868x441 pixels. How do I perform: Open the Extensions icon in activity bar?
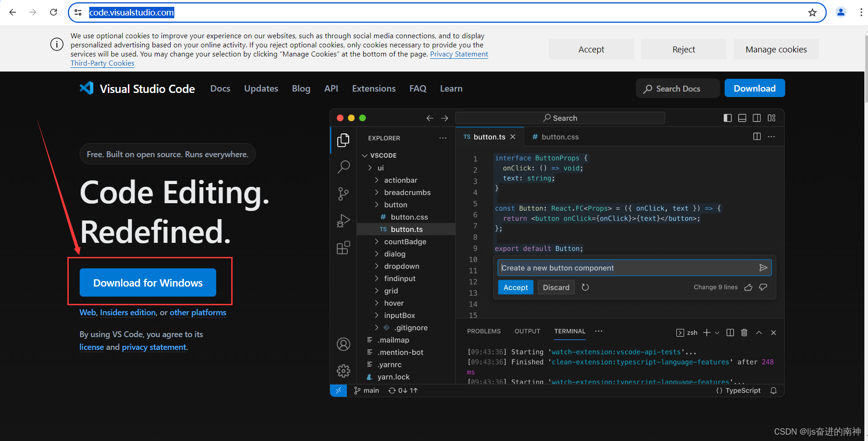coord(343,248)
